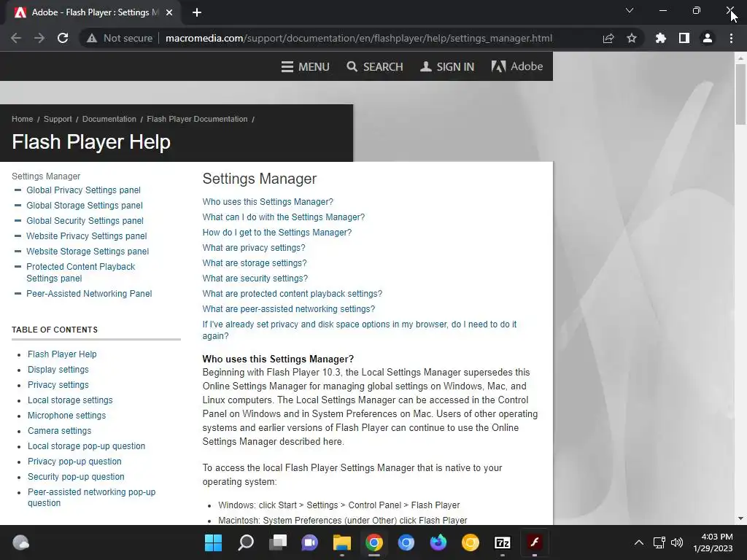Open Security pop-up question link

point(76,476)
